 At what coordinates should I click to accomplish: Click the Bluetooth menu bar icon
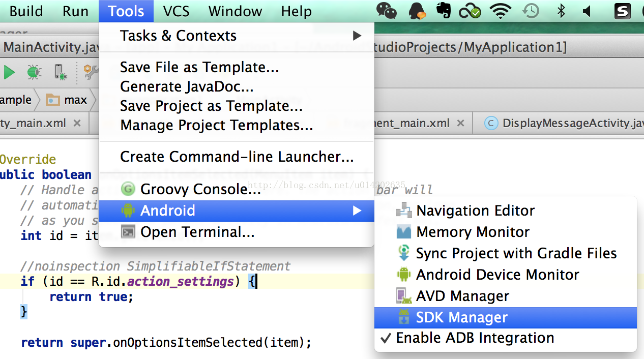coord(561,11)
